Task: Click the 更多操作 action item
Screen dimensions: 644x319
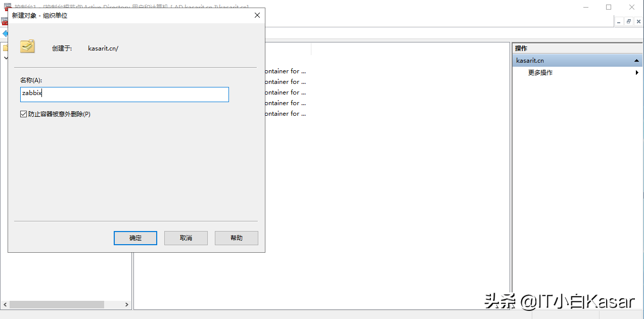Action: (x=540, y=73)
